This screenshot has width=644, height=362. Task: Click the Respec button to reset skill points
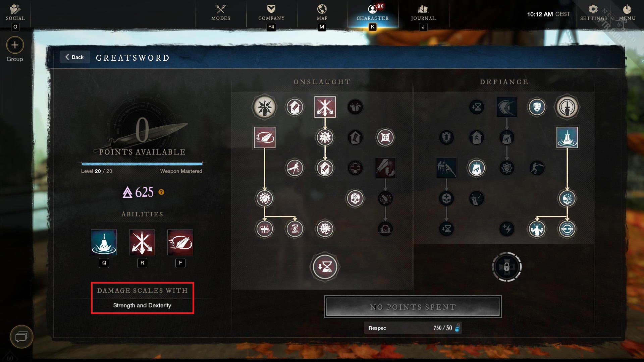412,328
